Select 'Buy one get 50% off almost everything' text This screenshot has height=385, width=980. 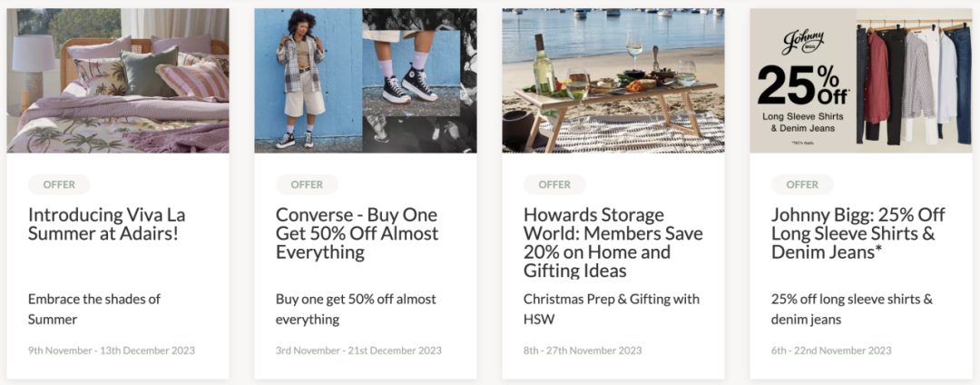point(356,310)
